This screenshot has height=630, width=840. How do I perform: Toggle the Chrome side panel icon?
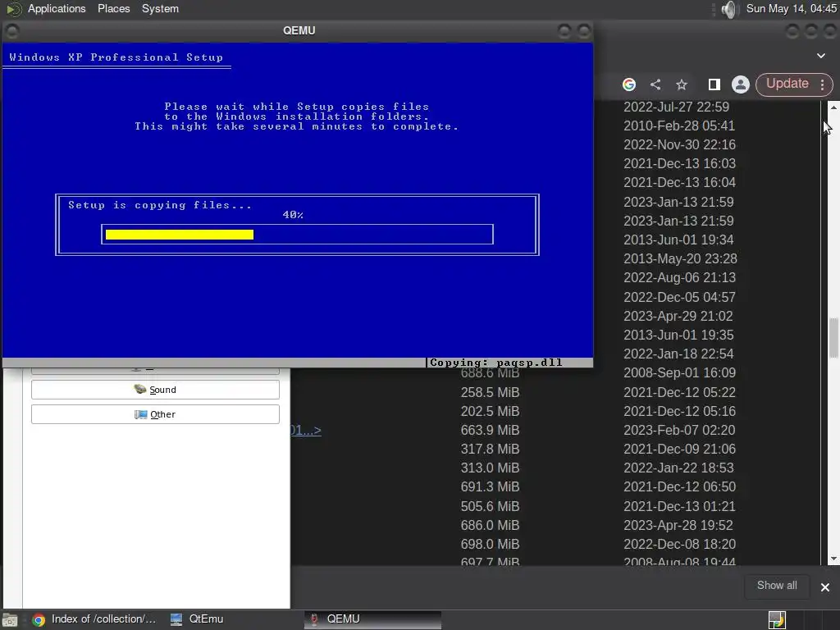click(x=714, y=84)
